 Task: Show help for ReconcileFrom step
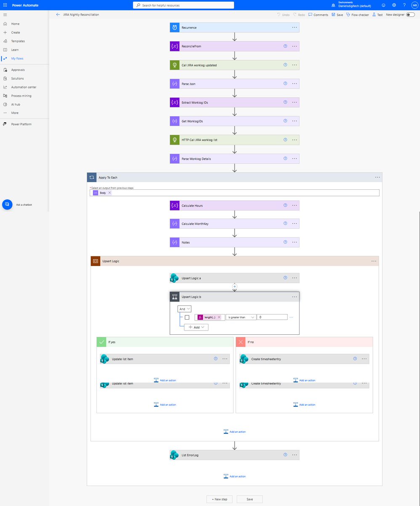285,46
